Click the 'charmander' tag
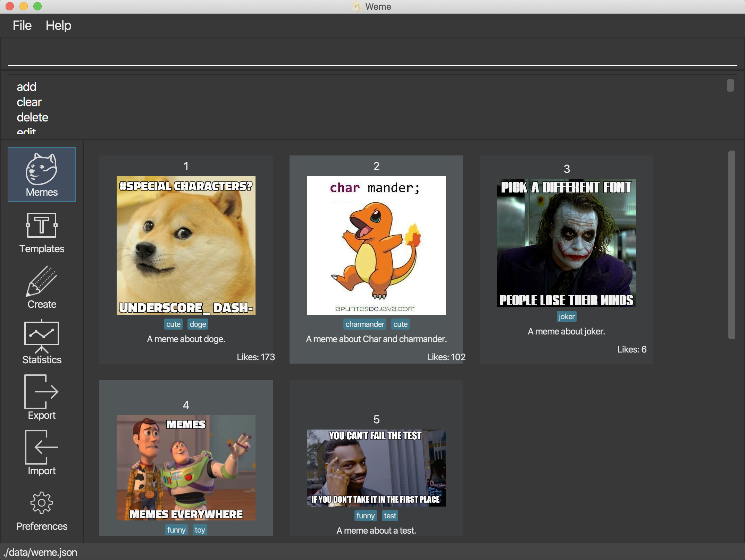 (x=365, y=324)
